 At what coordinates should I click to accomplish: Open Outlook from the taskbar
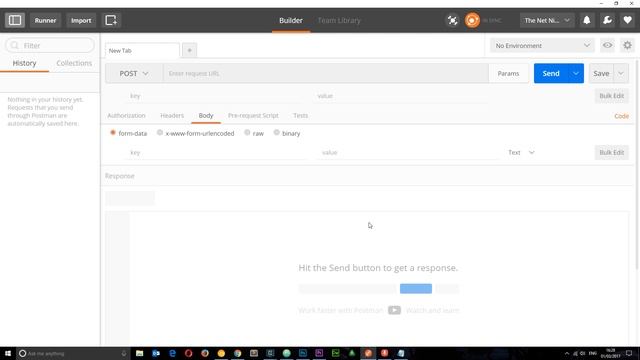pos(156,353)
